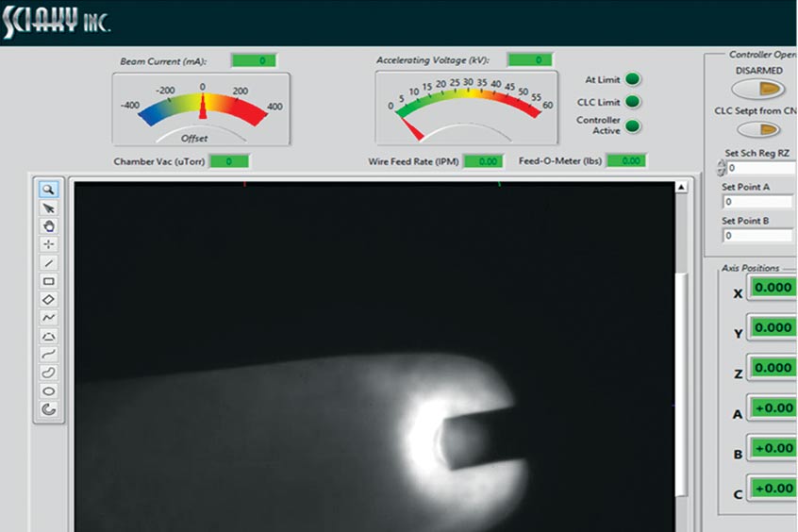798x532 pixels.
Task: Select the polygon region tool
Action: (x=49, y=336)
